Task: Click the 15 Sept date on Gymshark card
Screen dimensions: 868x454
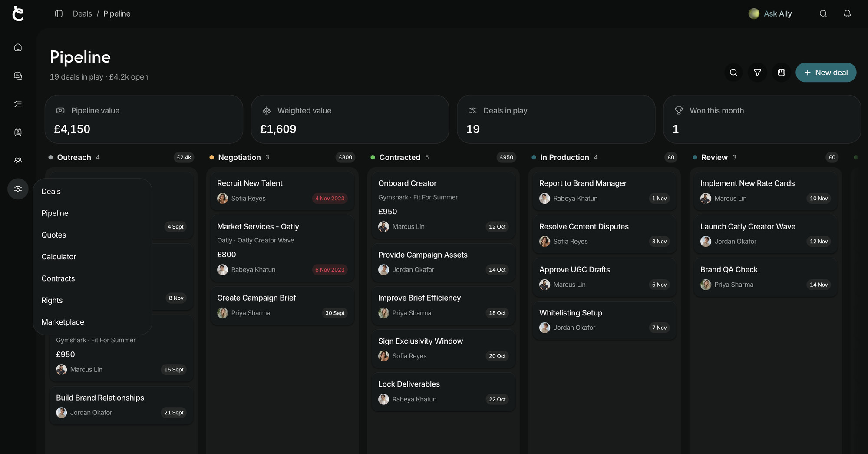Action: click(174, 370)
